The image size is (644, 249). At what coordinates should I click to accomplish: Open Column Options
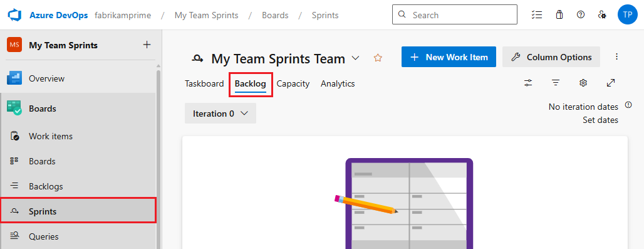551,57
